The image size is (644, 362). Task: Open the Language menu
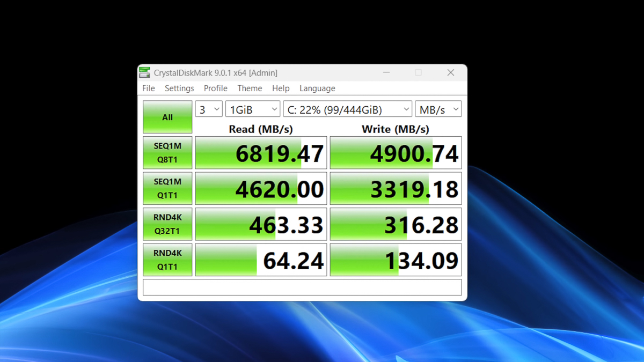(x=317, y=88)
